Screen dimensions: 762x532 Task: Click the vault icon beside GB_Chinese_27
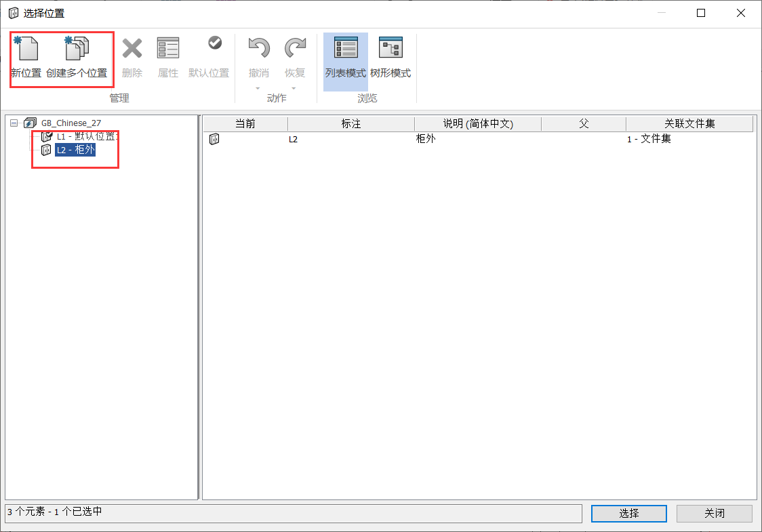coord(29,123)
